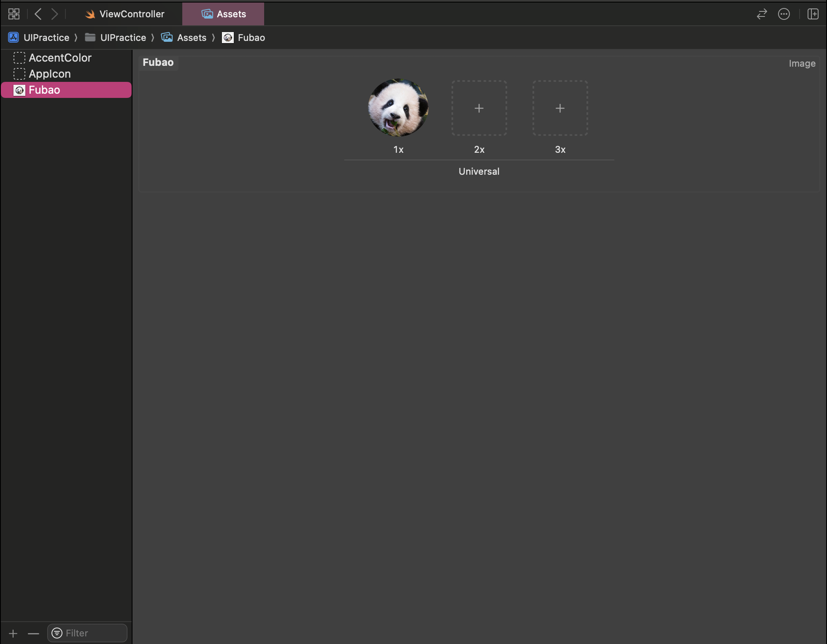Select AppIcon in asset list
The image size is (827, 644).
[x=50, y=74]
